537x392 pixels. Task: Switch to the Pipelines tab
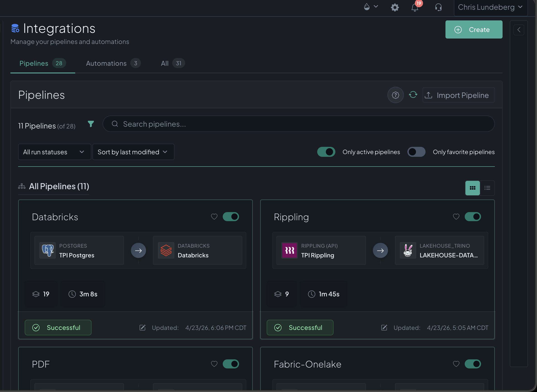(x=43, y=63)
